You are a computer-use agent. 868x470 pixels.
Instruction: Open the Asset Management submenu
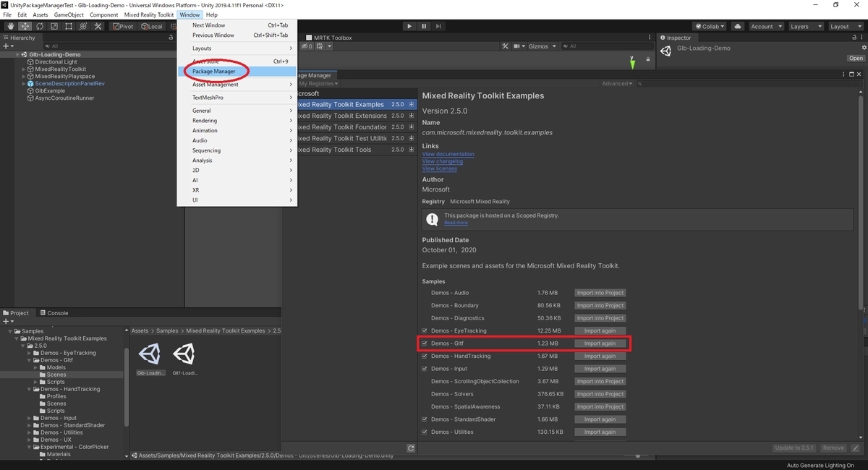(237, 85)
